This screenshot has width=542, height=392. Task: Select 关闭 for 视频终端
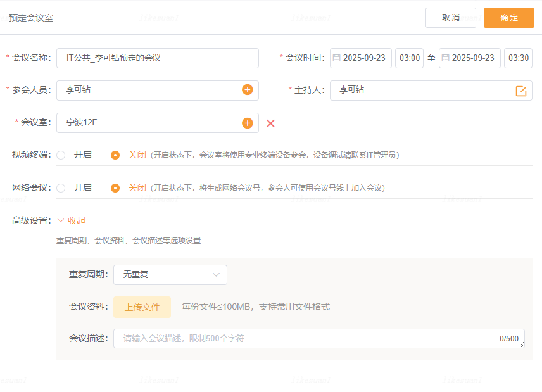[x=115, y=155]
